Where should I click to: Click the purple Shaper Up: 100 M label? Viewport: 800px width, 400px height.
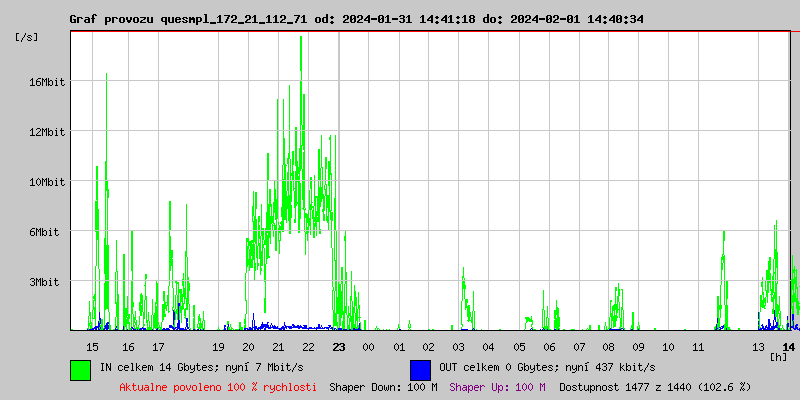pyautogui.click(x=497, y=386)
